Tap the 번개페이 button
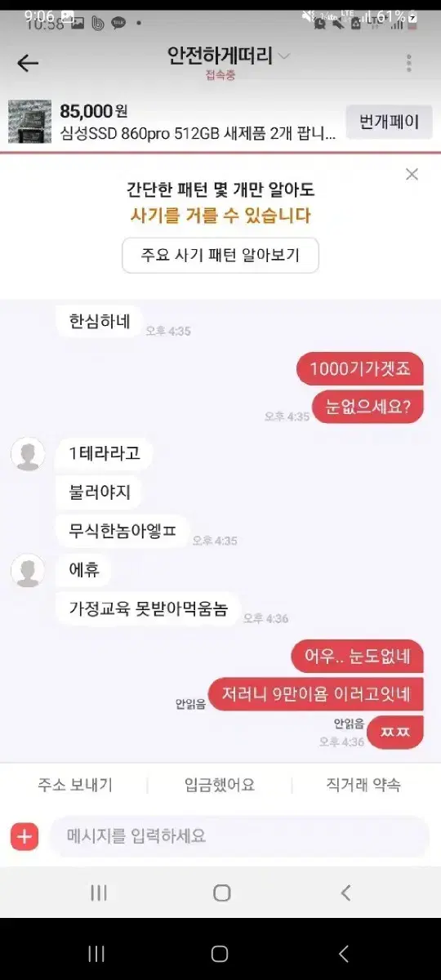Image resolution: width=441 pixels, height=980 pixels. 390,122
